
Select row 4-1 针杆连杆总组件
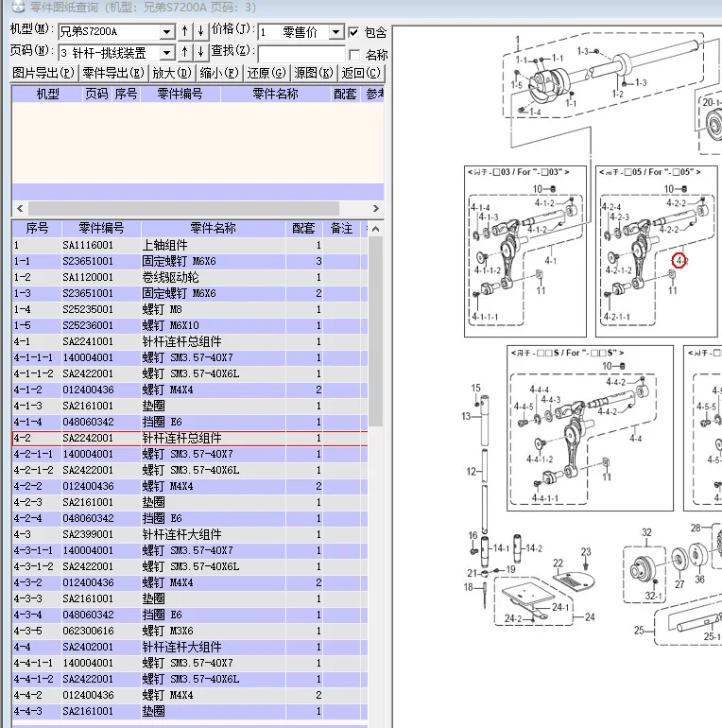(x=190, y=341)
